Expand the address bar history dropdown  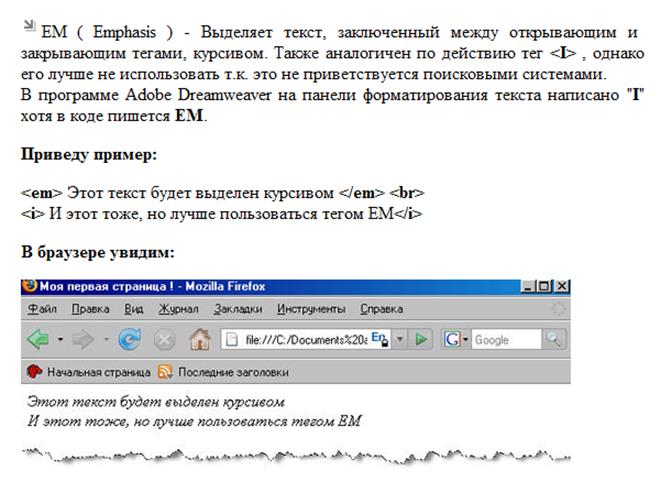[400, 339]
